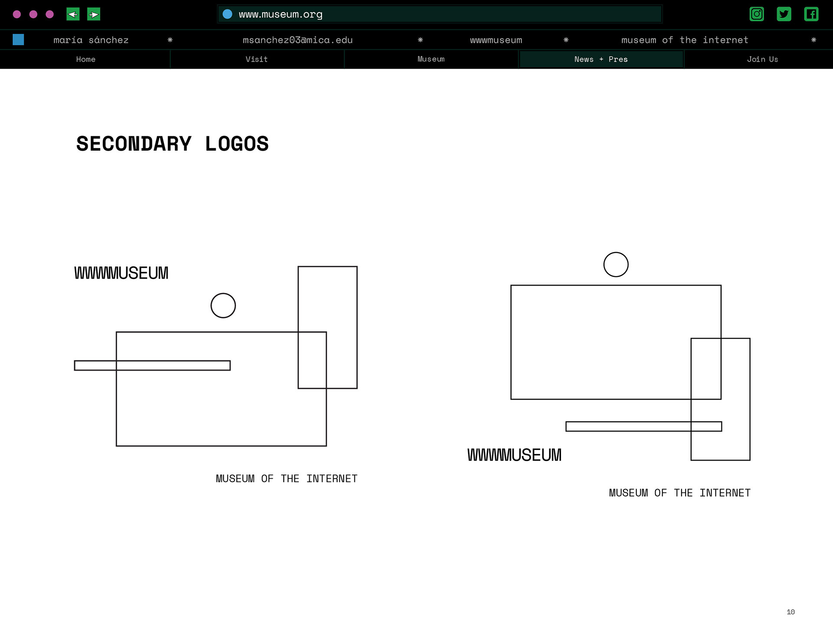Go to the Museum tab
The width and height of the screenshot is (833, 644).
coord(431,59)
